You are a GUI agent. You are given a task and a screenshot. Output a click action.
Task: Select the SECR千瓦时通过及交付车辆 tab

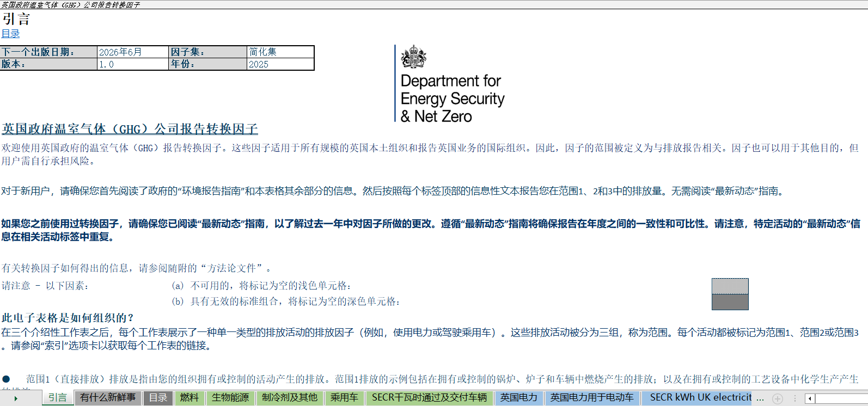tap(429, 398)
